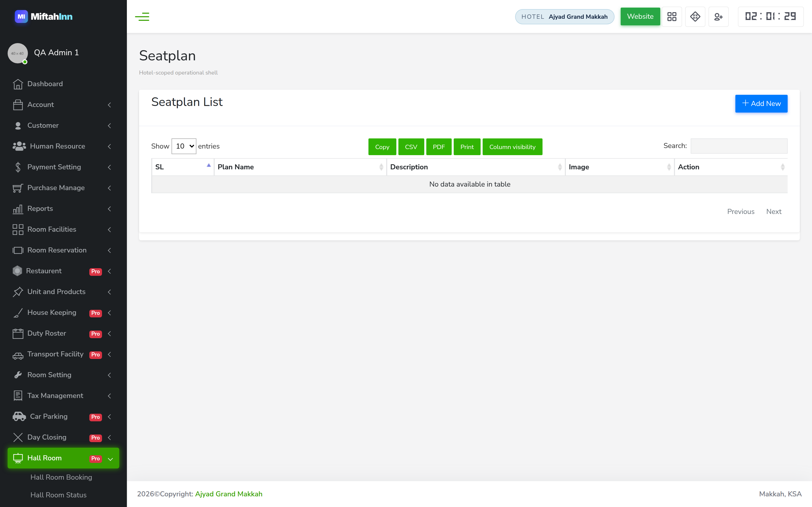The height and width of the screenshot is (507, 812).
Task: Open the Show entries count dropdown
Action: tap(183, 146)
